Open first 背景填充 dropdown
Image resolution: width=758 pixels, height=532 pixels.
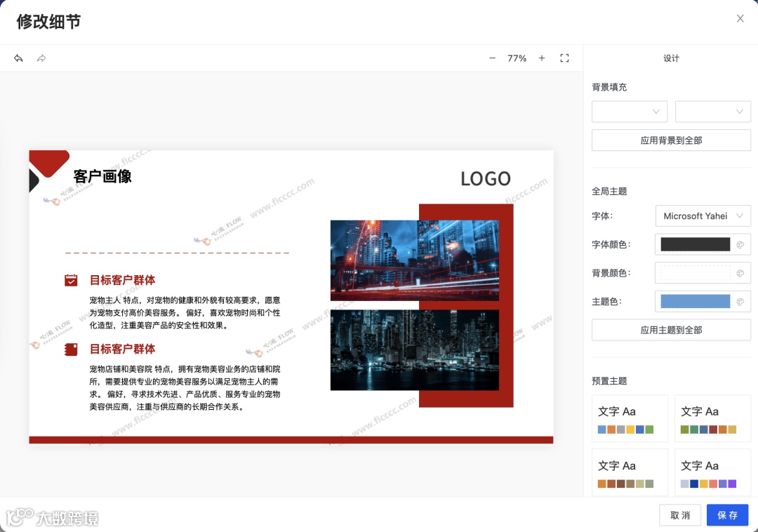(630, 112)
